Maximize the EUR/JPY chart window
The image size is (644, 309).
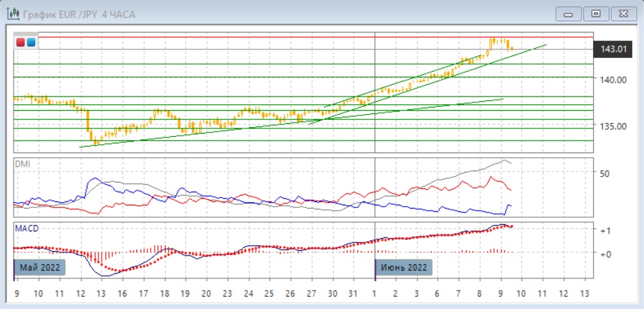[x=595, y=14]
